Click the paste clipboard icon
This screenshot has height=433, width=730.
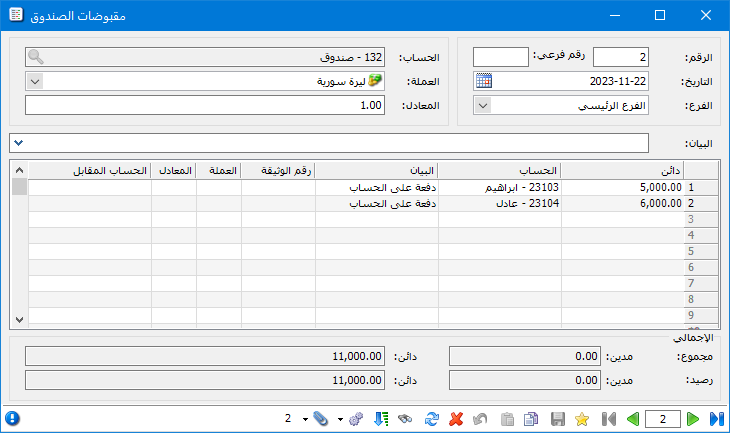coord(507,419)
